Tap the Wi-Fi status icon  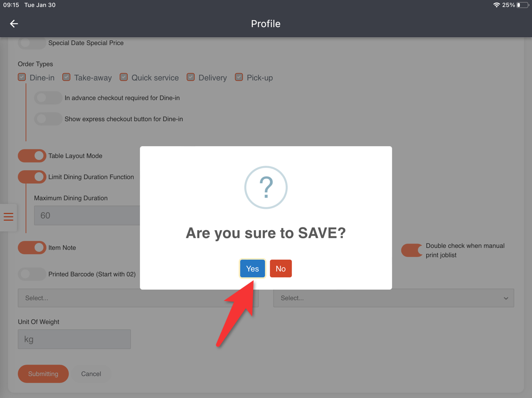[x=496, y=5]
